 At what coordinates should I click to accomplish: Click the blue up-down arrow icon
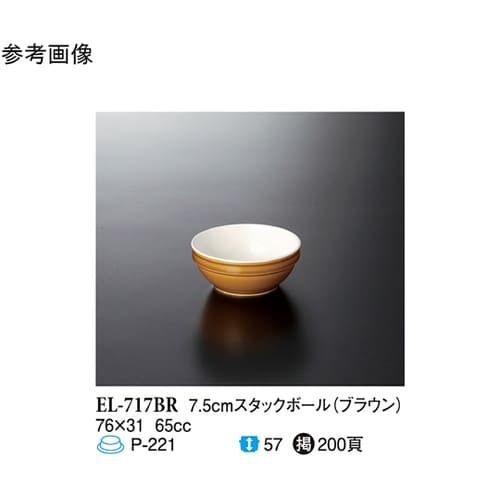[x=249, y=445]
